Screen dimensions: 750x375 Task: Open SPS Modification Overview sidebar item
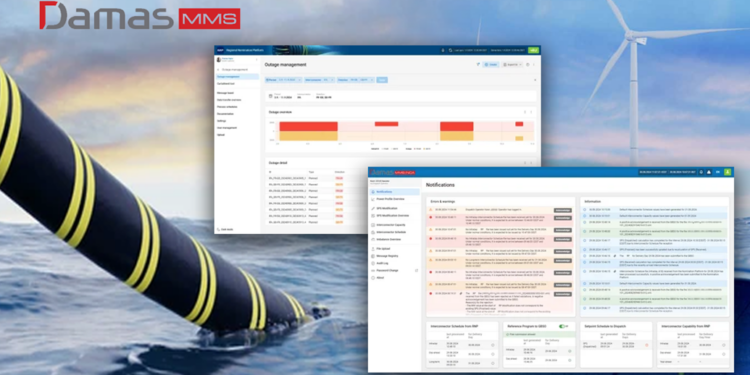click(394, 216)
